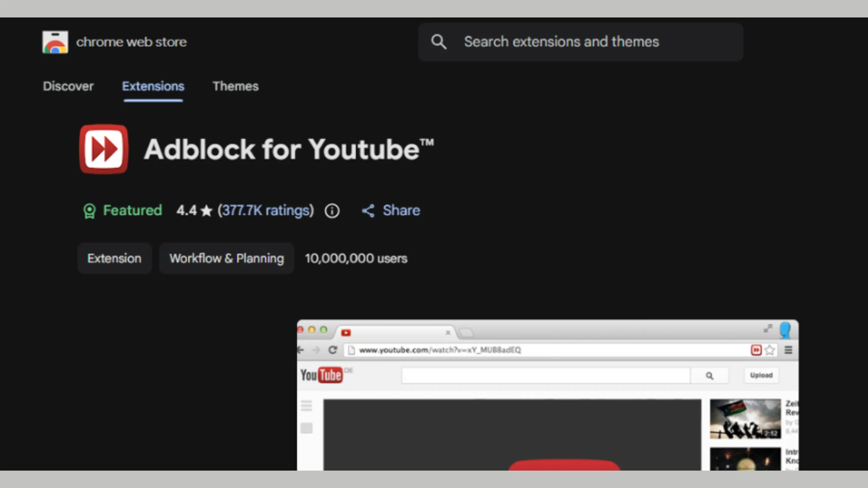Viewport: 868px width, 488px height.
Task: Switch to the Themes tab
Action: (235, 86)
